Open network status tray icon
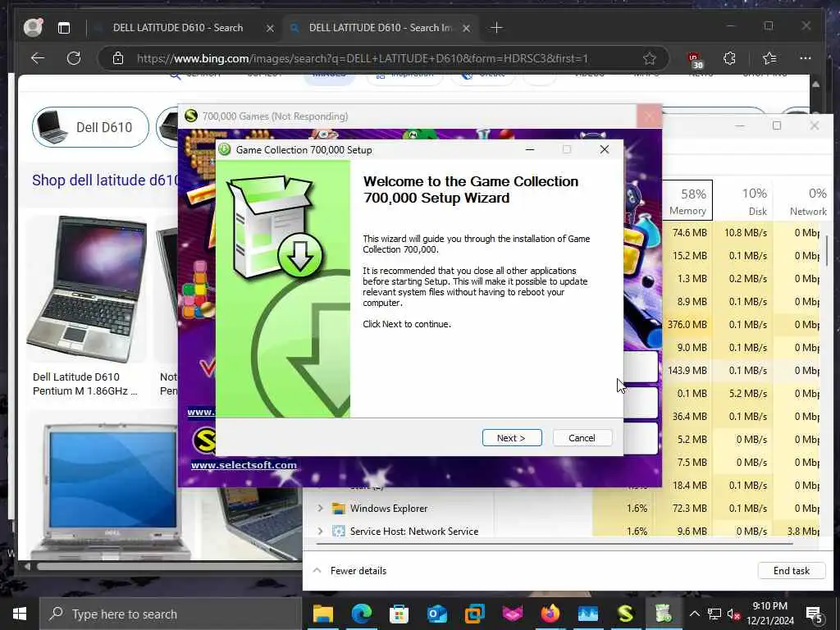Viewport: 840px width, 630px height. [x=714, y=614]
